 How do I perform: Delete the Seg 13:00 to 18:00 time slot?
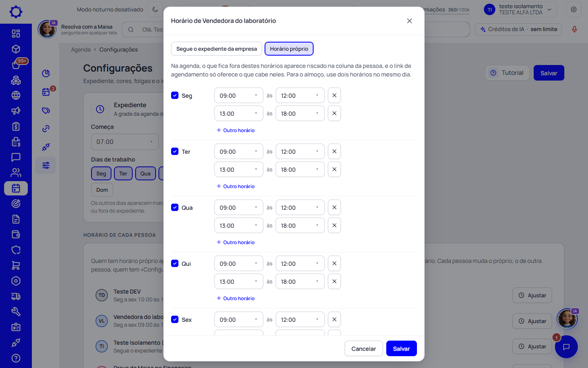coord(334,113)
